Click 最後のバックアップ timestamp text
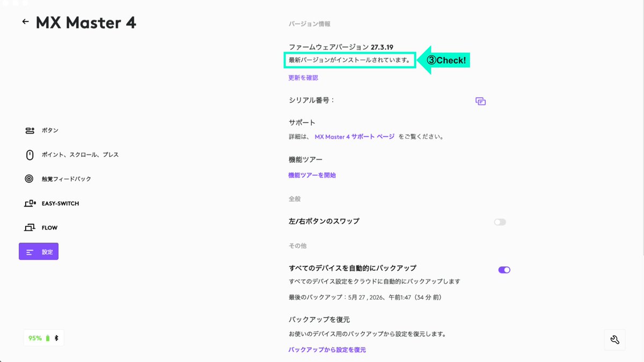644x362 pixels. (x=365, y=297)
